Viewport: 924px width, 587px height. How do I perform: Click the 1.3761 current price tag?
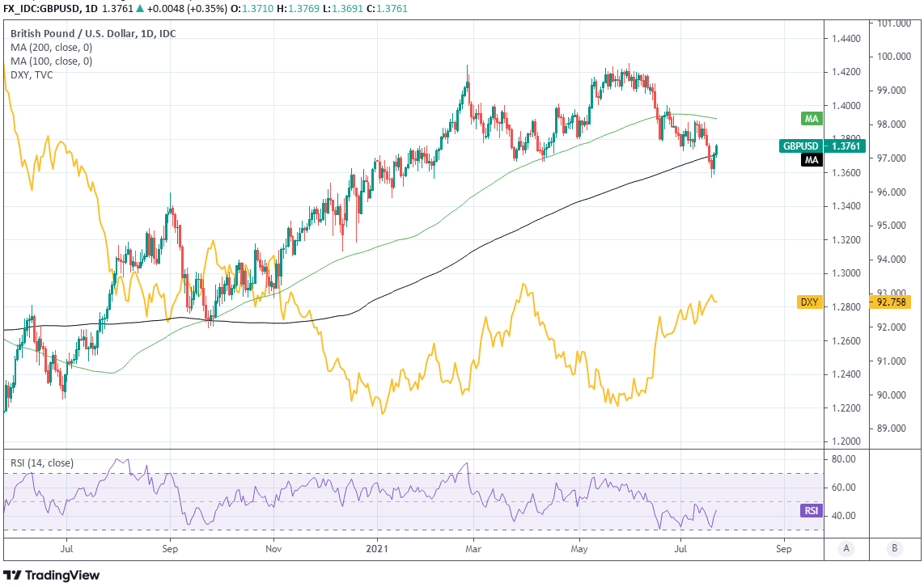(x=846, y=146)
